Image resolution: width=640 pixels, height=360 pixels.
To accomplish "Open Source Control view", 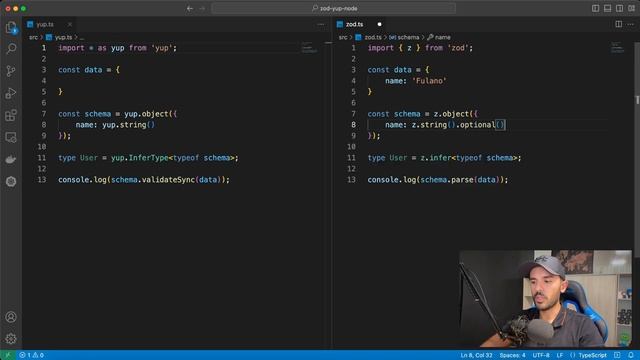I will (x=11, y=71).
